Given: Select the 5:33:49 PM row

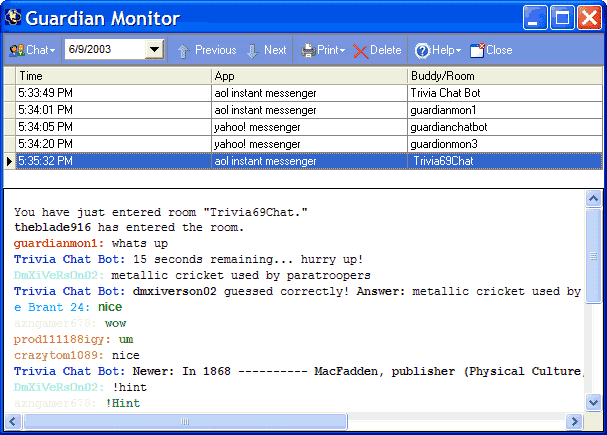Looking at the screenshot, I should pyautogui.click(x=303, y=93).
